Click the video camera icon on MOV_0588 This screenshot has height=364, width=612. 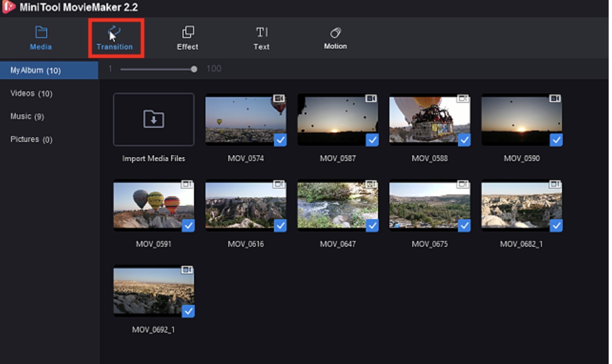tap(463, 98)
